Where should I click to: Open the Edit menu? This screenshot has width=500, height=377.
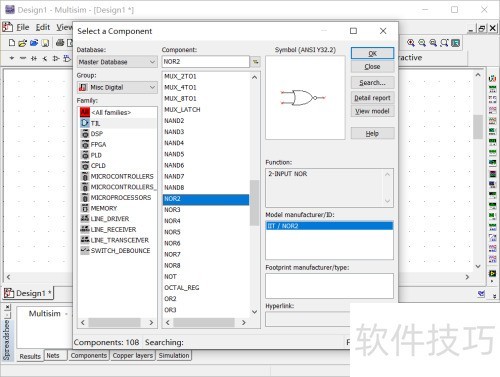(43, 27)
